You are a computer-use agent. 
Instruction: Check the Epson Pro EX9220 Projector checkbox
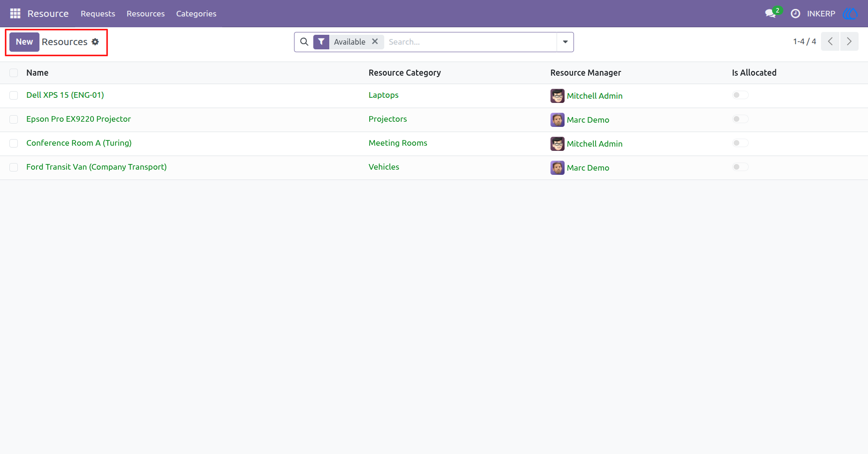click(14, 119)
